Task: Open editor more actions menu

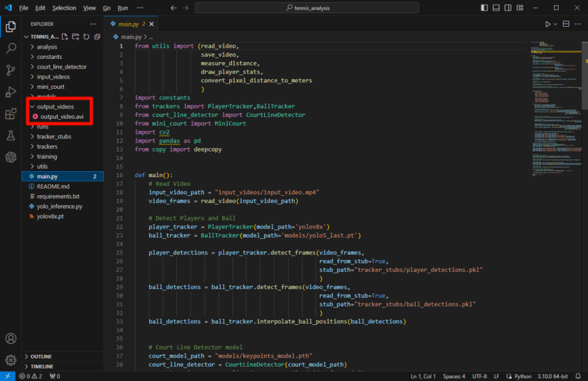Action: 578,24
